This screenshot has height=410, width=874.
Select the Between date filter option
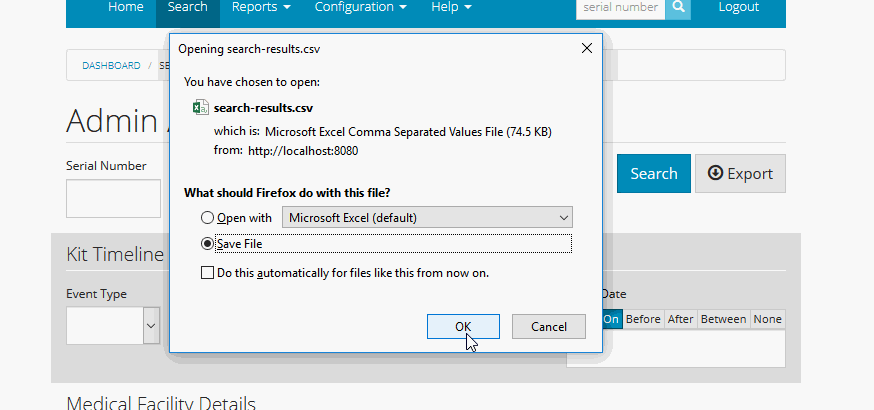tap(723, 319)
